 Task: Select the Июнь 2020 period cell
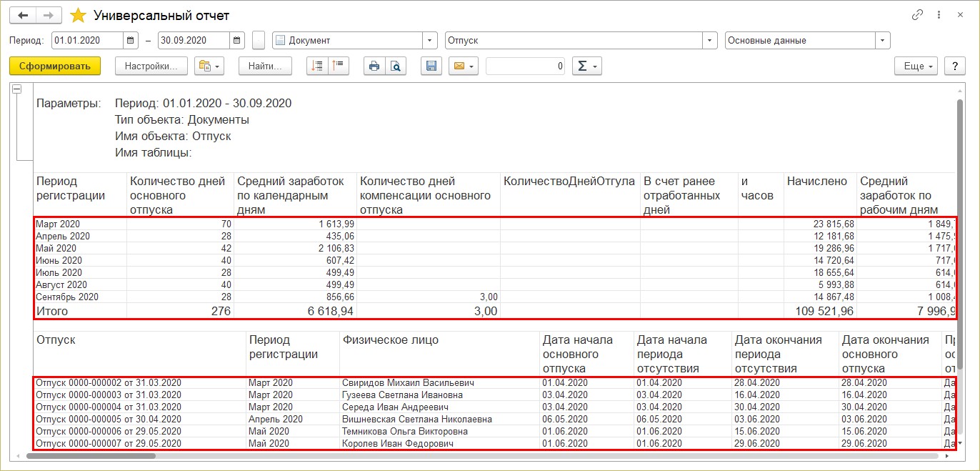pyautogui.click(x=81, y=260)
